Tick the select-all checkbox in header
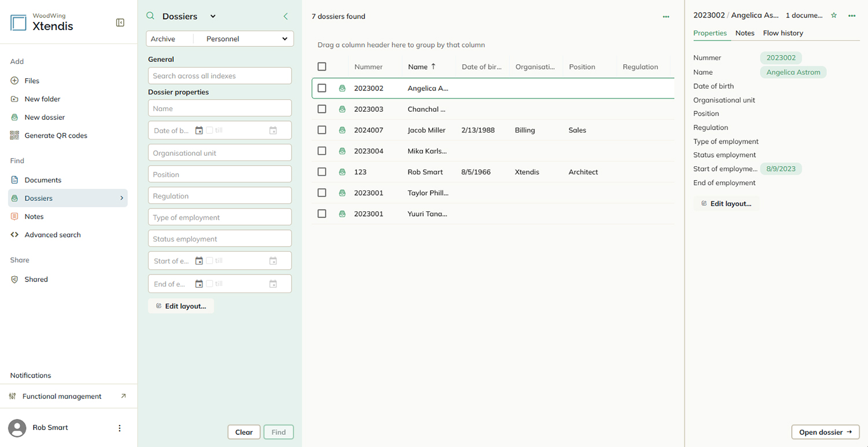868x447 pixels. (322, 67)
